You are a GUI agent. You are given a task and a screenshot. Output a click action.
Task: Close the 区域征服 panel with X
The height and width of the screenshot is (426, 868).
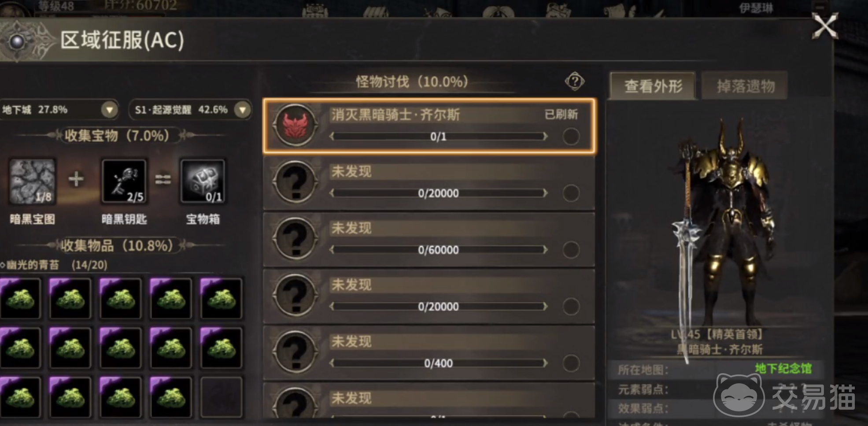pos(825,26)
